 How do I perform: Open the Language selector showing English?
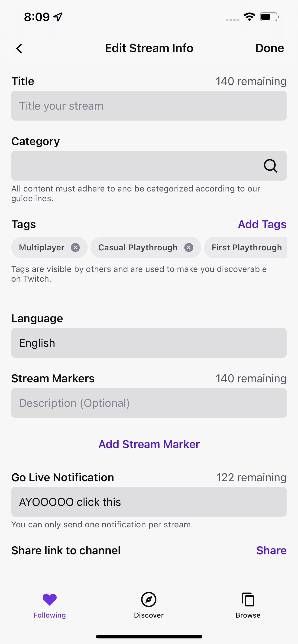(149, 343)
